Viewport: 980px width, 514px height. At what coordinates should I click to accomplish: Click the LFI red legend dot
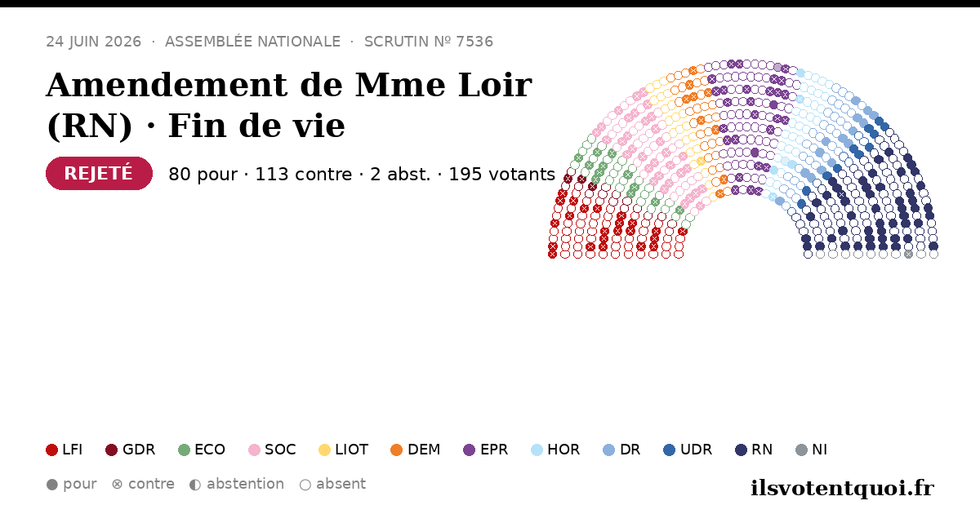click(x=52, y=450)
